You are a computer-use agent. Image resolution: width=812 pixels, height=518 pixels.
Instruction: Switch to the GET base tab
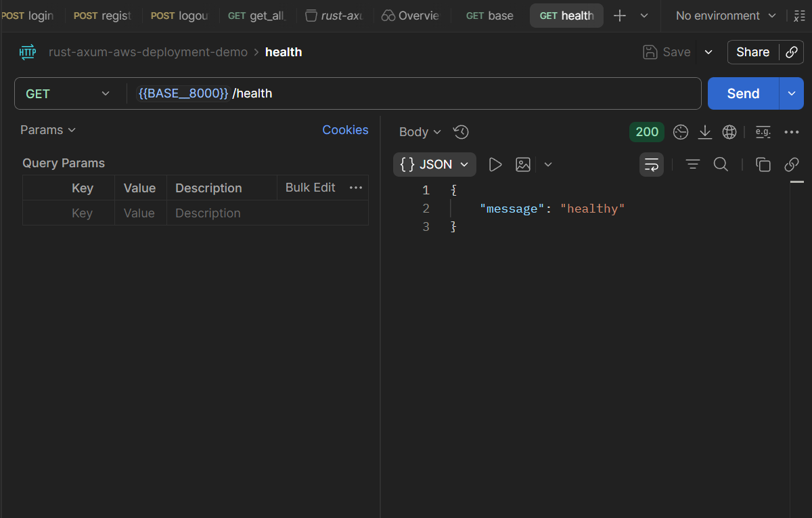pos(489,16)
